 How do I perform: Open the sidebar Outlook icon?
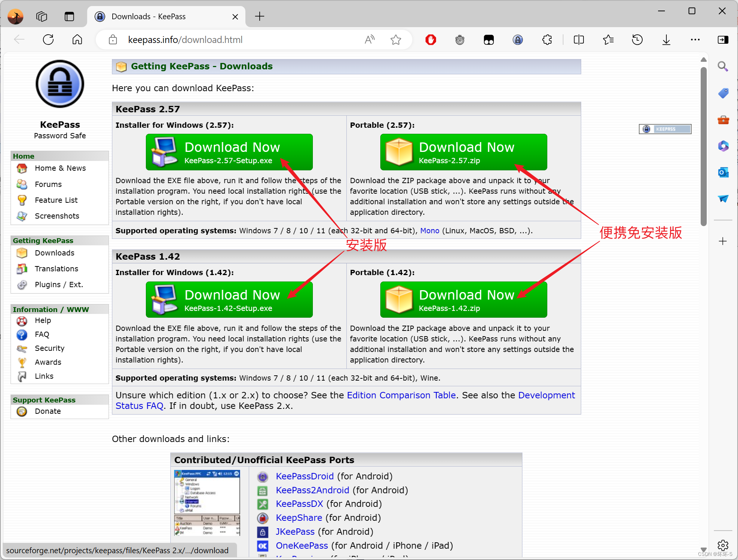(723, 172)
